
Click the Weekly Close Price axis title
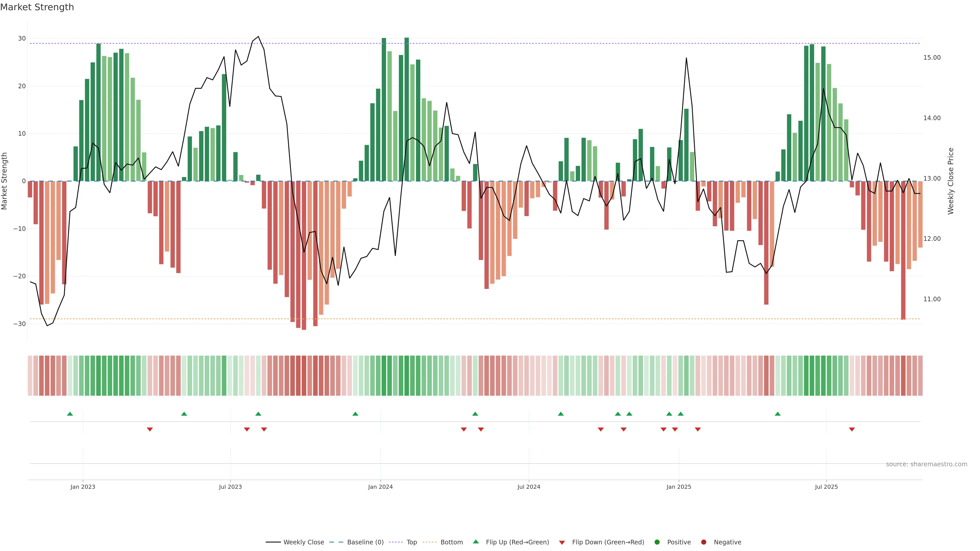pos(951,181)
